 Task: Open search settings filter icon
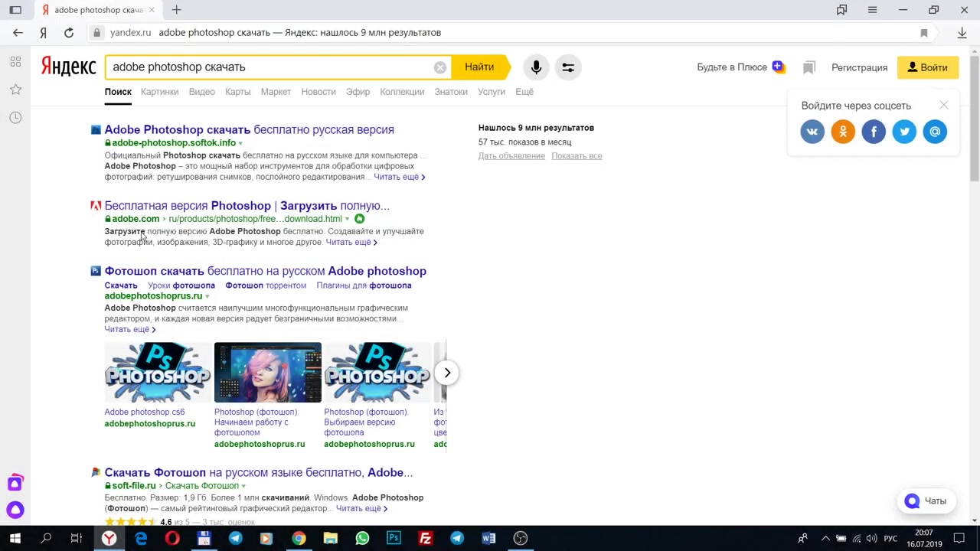pos(568,67)
